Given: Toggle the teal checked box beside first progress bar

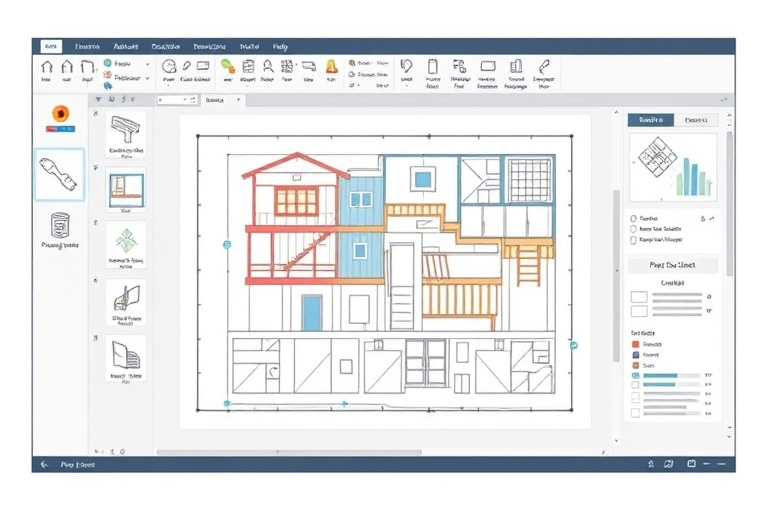Looking at the screenshot, I should point(635,375).
